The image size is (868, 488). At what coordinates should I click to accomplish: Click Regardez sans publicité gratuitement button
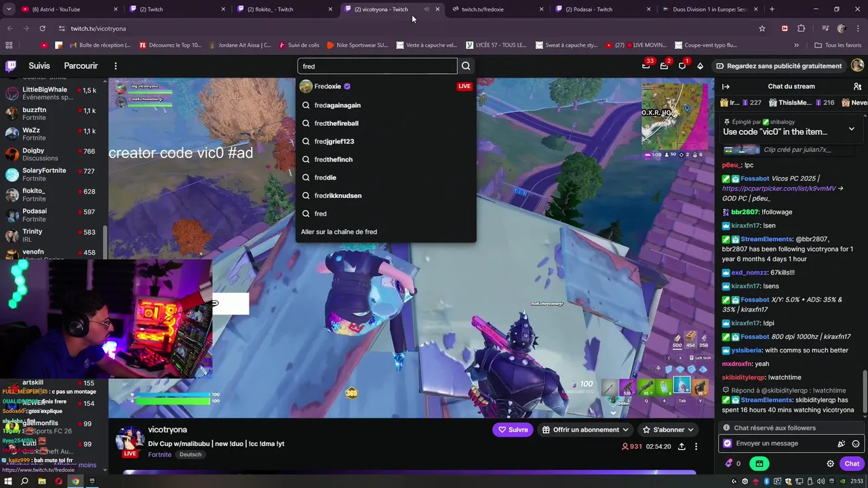point(778,66)
